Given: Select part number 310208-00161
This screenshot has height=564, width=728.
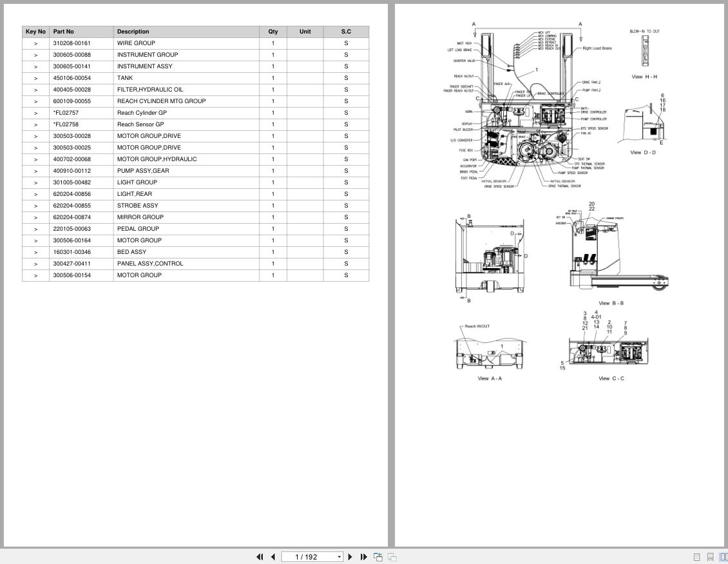Looking at the screenshot, I should 72,43.
